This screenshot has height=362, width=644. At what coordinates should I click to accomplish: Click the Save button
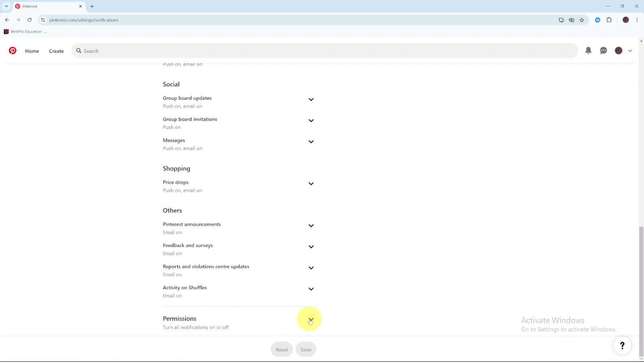[306, 350]
